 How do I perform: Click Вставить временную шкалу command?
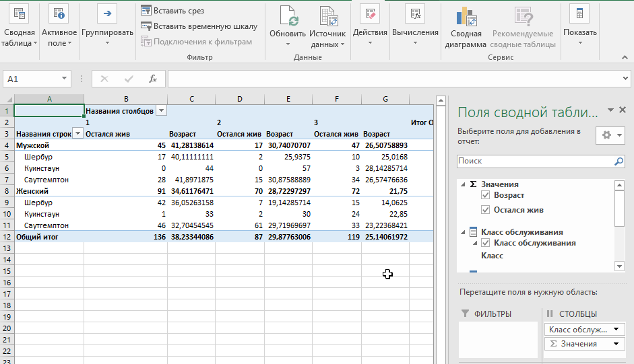pos(199,26)
